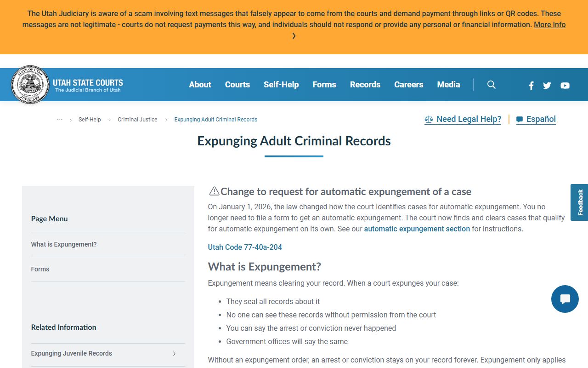
Task: Expand the breadcrumb ellipsis
Action: point(60,120)
